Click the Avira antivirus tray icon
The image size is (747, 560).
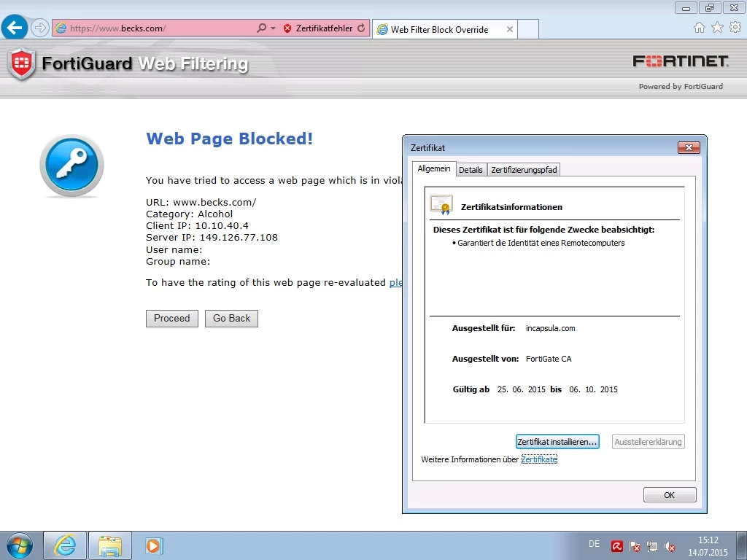click(617, 546)
